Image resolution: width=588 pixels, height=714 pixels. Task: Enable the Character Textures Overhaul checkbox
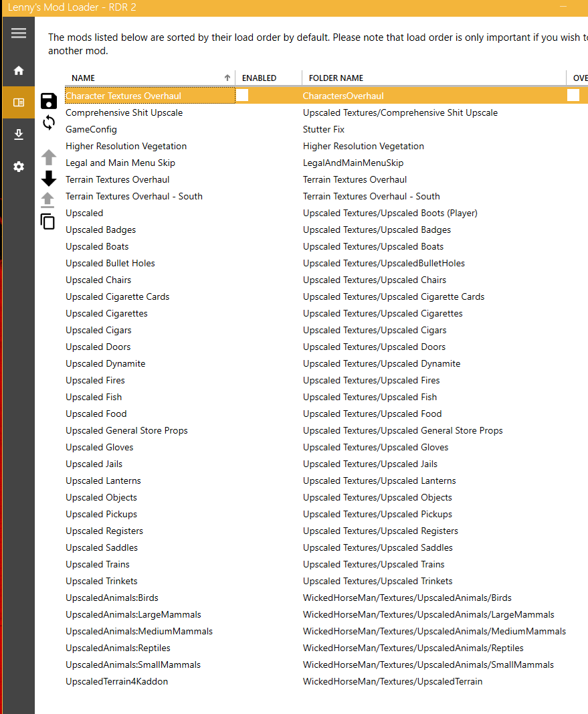coord(242,95)
